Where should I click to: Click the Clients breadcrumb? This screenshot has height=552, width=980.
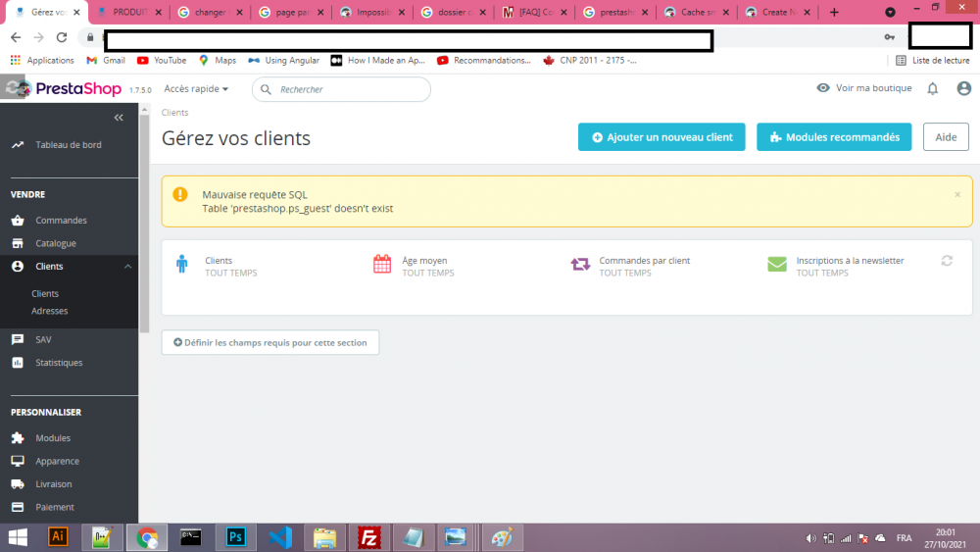click(x=175, y=113)
